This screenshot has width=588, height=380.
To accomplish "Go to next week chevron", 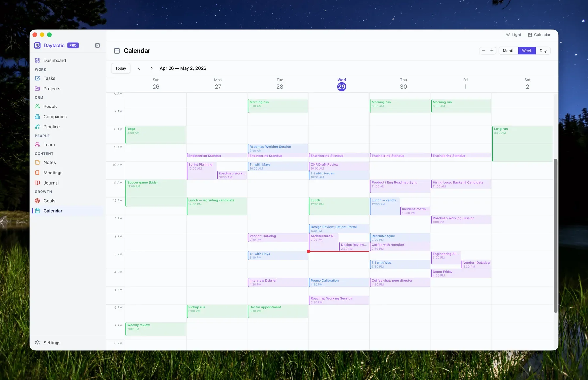I will [152, 68].
